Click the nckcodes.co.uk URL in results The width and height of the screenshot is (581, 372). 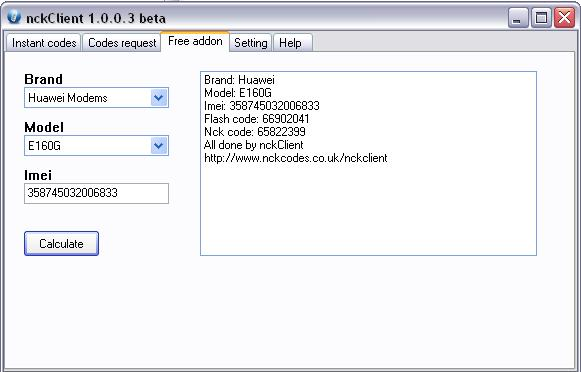(x=296, y=158)
